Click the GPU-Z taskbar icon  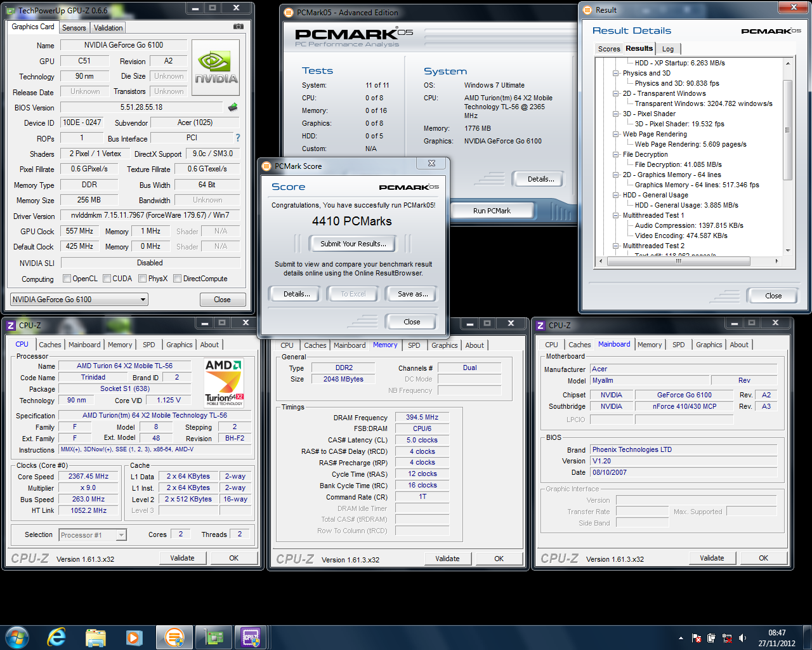tap(213, 637)
